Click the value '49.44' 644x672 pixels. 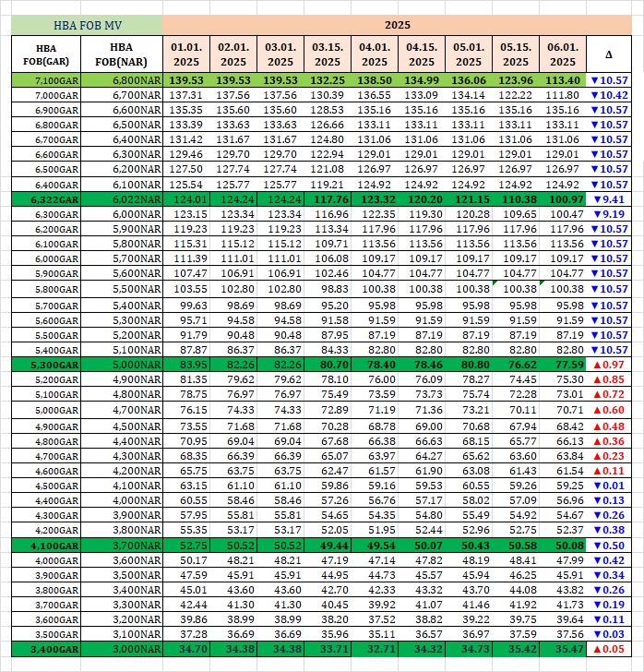328,546
